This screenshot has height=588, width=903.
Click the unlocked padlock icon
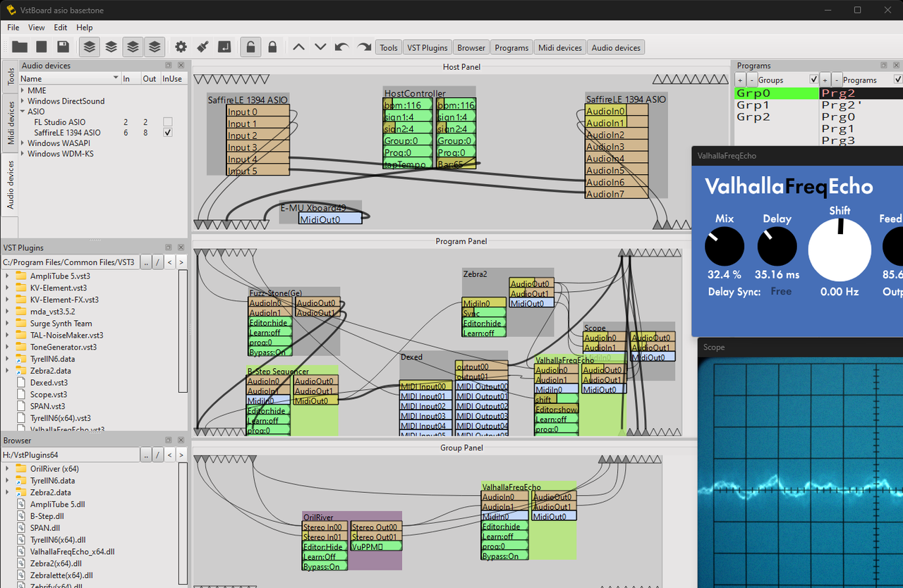tap(250, 47)
